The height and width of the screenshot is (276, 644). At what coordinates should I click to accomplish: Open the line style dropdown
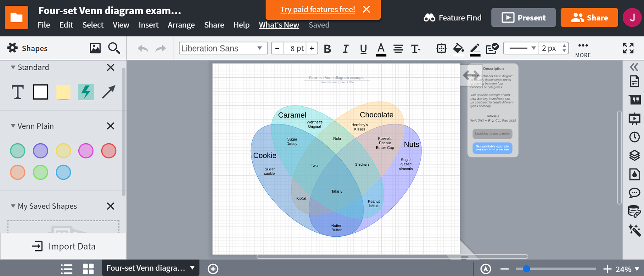(521, 48)
